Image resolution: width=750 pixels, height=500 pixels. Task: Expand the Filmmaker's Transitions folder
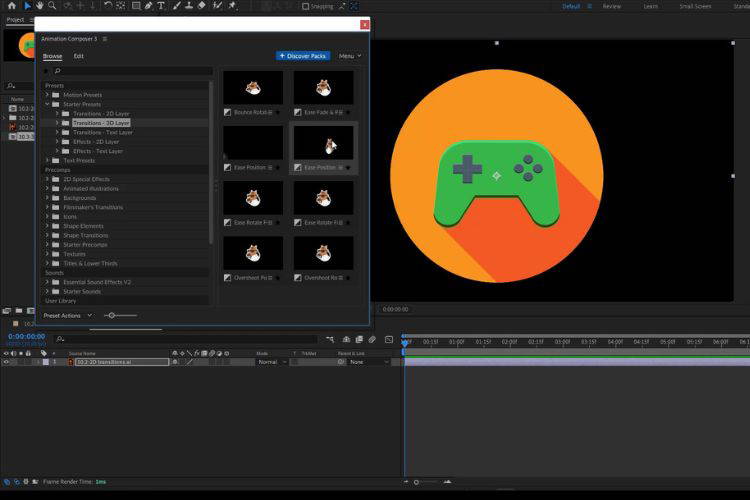pos(47,207)
